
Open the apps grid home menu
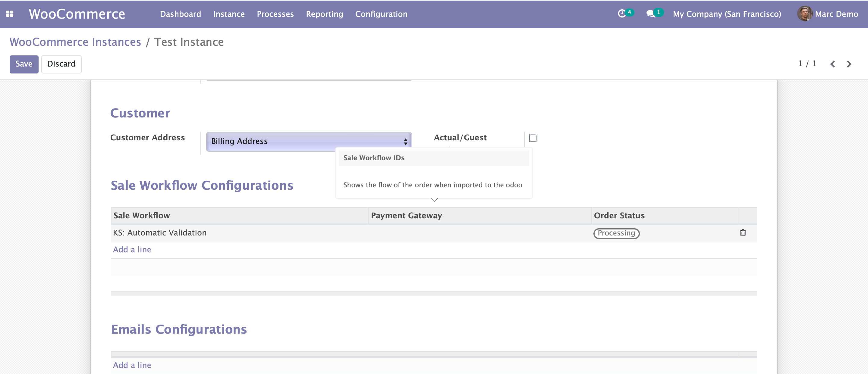point(10,14)
